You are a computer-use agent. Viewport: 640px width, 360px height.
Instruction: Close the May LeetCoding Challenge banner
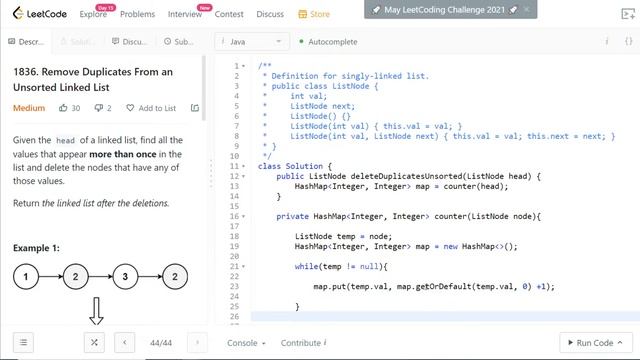(x=527, y=9)
